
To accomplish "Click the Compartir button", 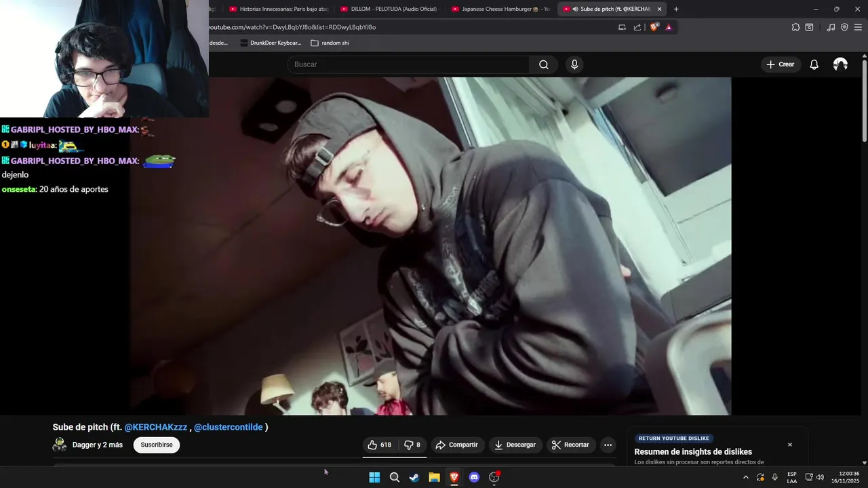I will [x=457, y=445].
